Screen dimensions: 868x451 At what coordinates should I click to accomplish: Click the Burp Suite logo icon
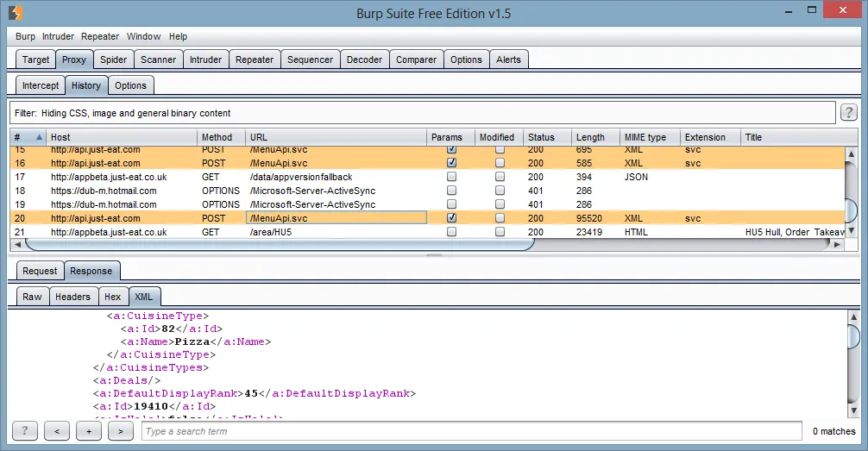(x=16, y=13)
